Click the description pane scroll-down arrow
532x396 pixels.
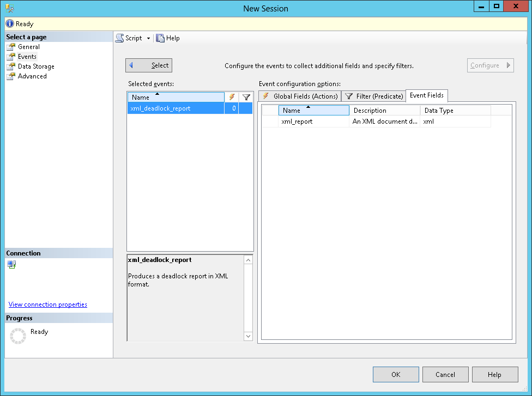coord(248,336)
